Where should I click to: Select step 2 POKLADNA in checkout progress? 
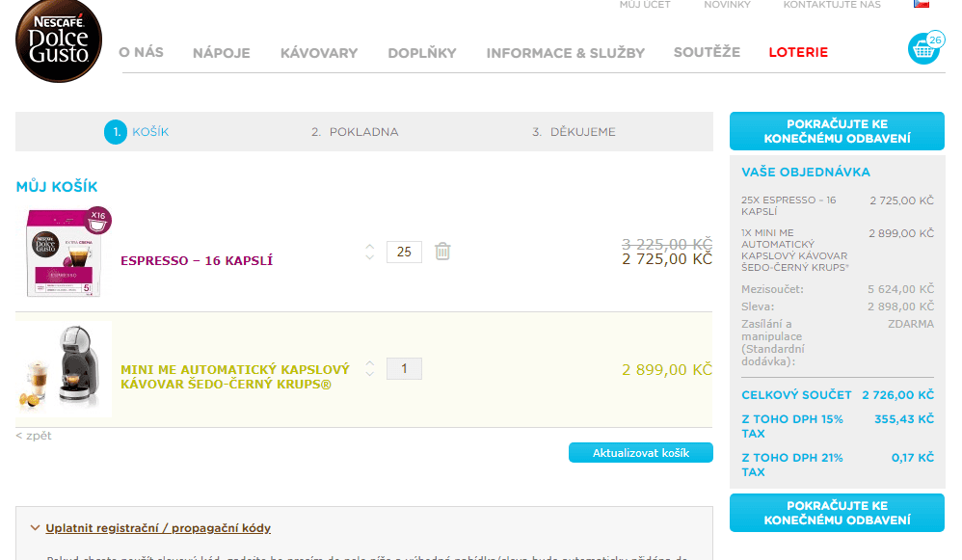[355, 132]
